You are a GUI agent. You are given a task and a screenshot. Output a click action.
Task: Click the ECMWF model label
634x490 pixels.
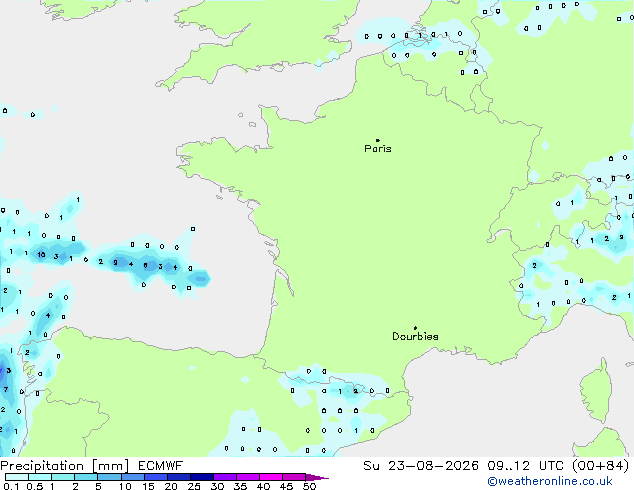161,466
